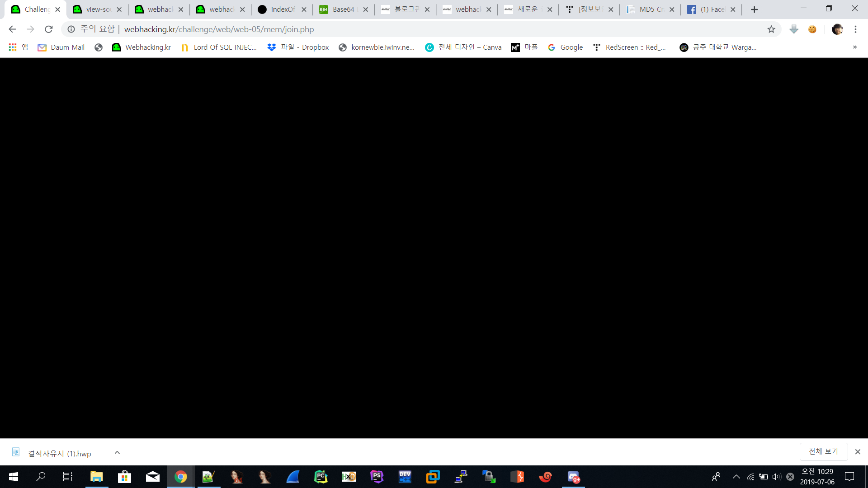
Task: Expand options for 결석사유서 (1).hwp download
Action: point(117,452)
